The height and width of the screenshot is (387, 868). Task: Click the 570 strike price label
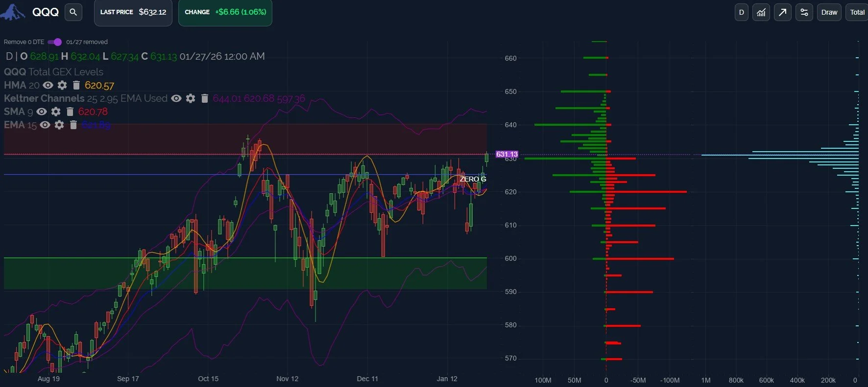click(x=511, y=358)
